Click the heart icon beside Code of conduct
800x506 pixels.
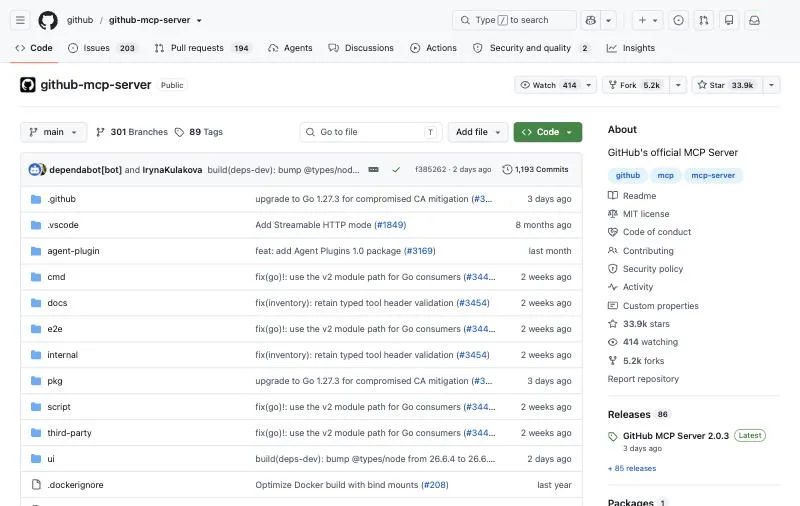[x=613, y=232]
